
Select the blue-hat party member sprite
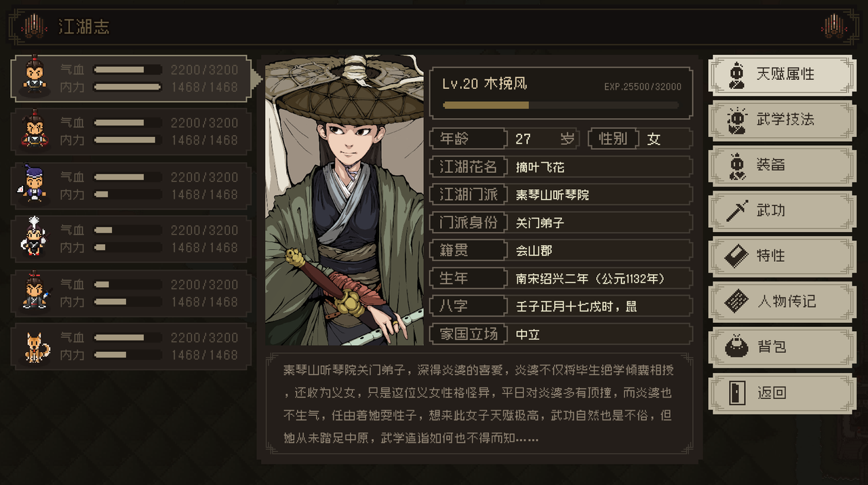pos(34,185)
